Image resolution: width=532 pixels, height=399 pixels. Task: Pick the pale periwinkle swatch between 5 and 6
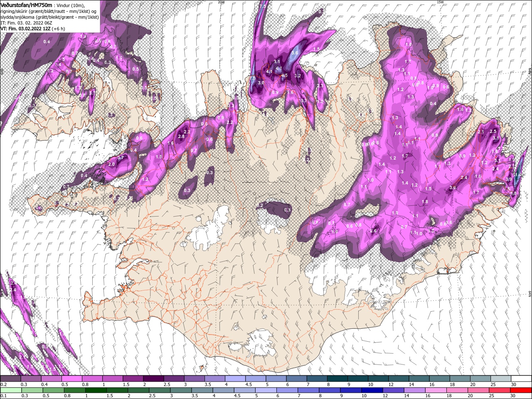tap(266, 390)
